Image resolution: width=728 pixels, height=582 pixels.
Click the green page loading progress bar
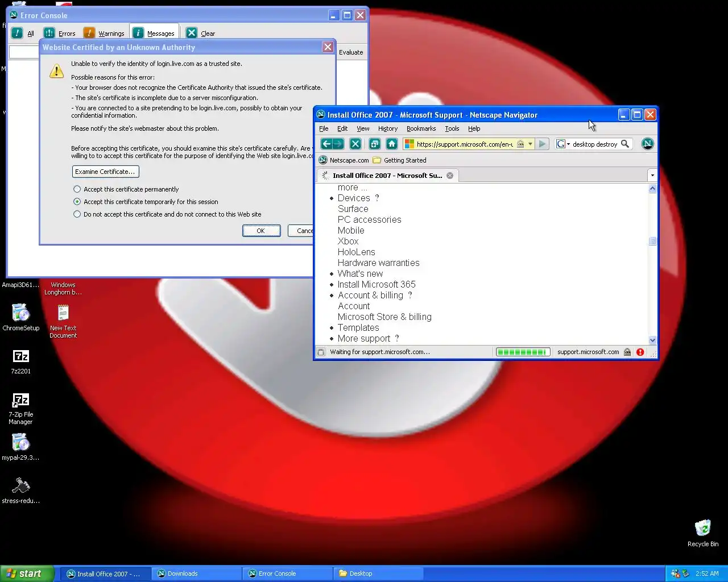(523, 352)
